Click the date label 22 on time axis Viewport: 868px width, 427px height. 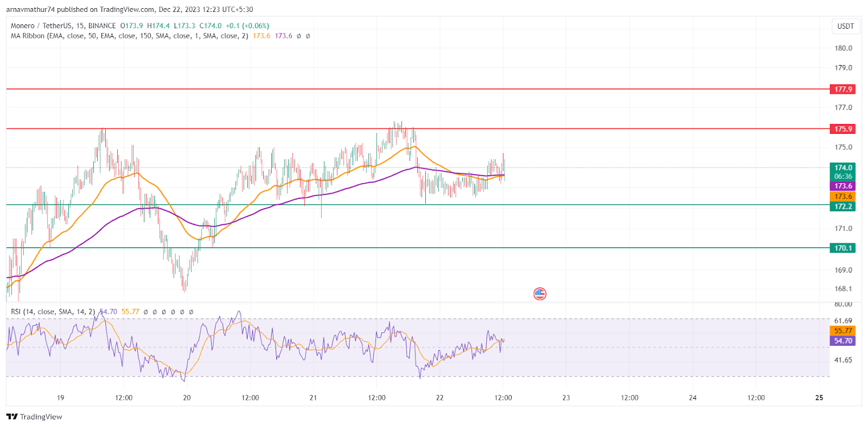point(439,398)
